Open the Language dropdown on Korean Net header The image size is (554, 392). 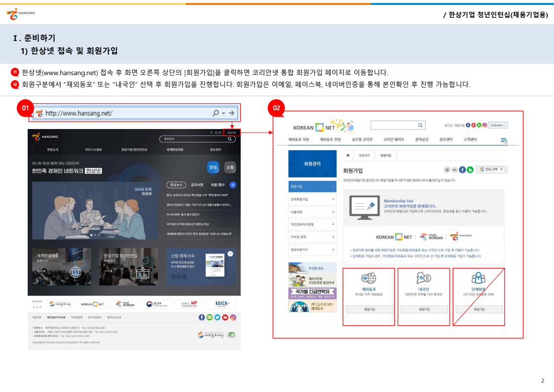[498, 126]
